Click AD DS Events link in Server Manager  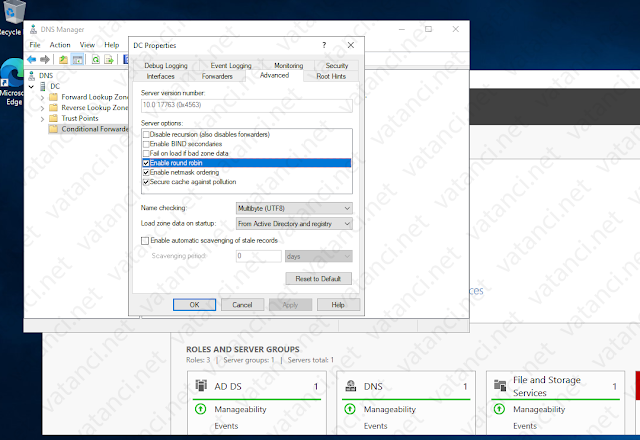(226, 426)
